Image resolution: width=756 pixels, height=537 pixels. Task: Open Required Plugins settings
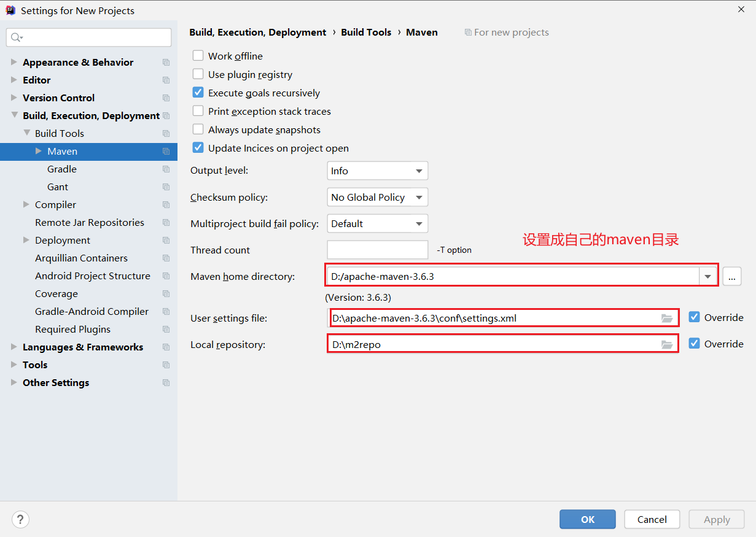click(72, 329)
